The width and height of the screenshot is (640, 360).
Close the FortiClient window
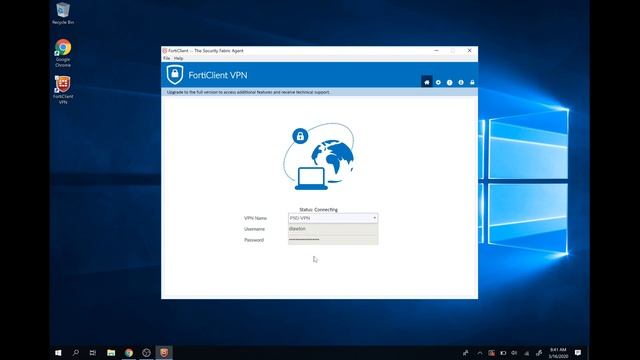pos(469,51)
